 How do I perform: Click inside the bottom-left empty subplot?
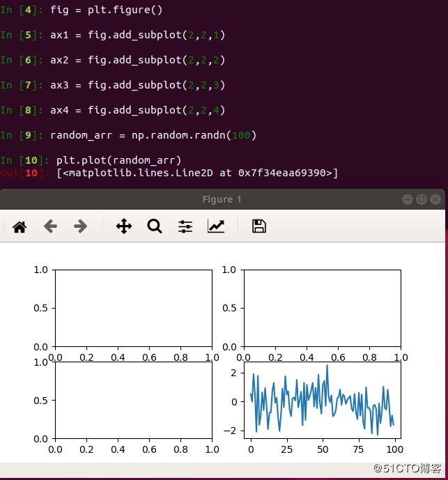(134, 401)
